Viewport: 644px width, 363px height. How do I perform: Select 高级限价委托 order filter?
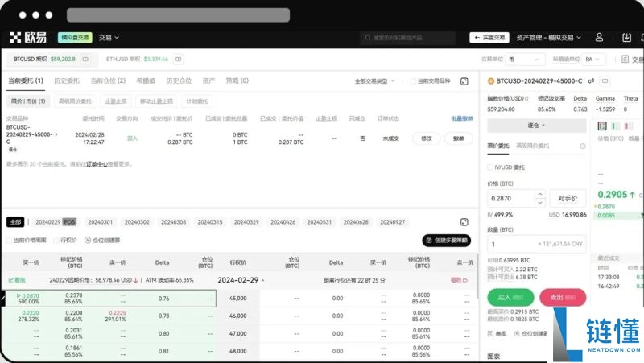click(75, 101)
